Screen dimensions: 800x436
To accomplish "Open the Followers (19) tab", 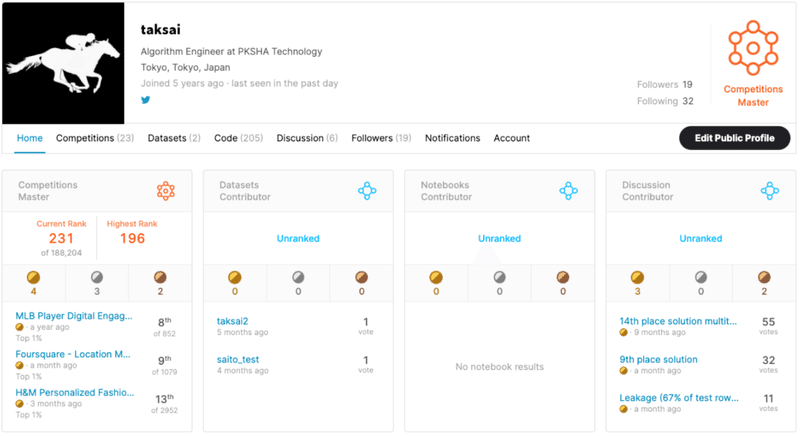I will point(381,138).
